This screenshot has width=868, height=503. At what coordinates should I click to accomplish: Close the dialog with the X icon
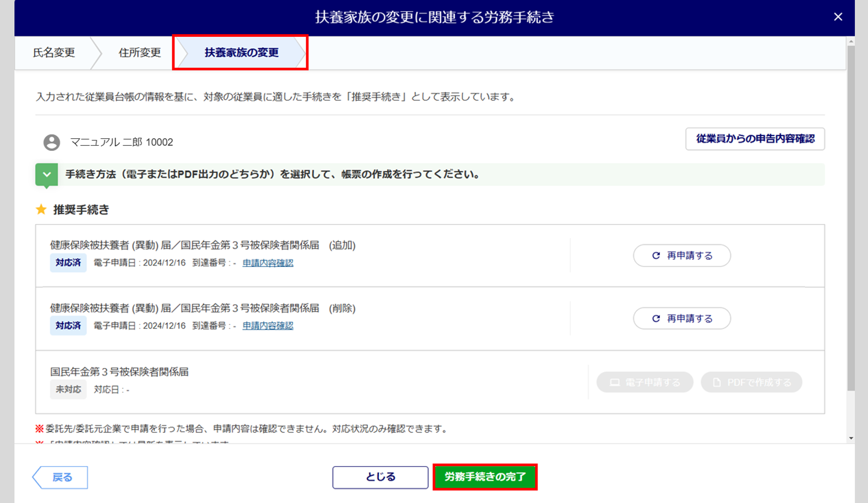[x=838, y=17]
